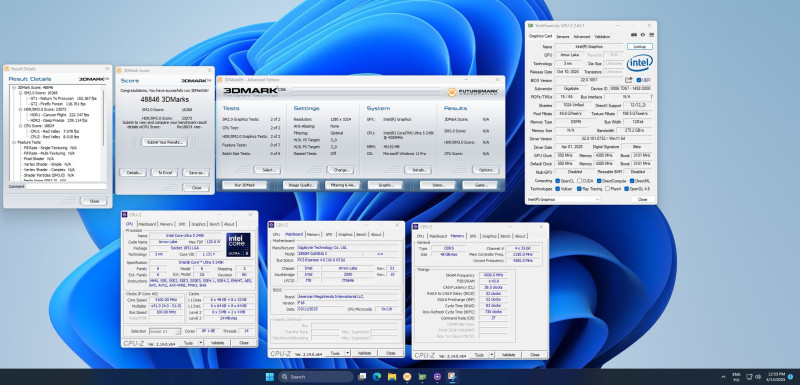
Task: Click the taskbar Search box
Action: [316, 377]
